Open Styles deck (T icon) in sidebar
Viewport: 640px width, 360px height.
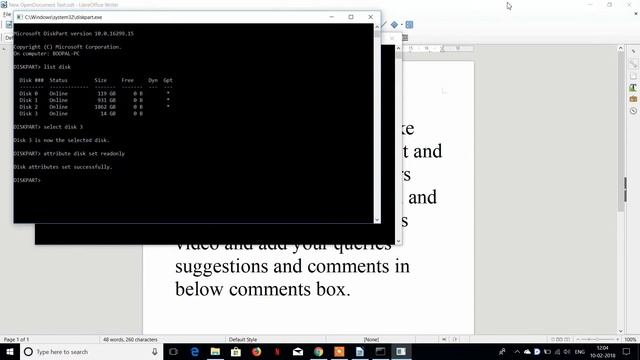coord(633,87)
